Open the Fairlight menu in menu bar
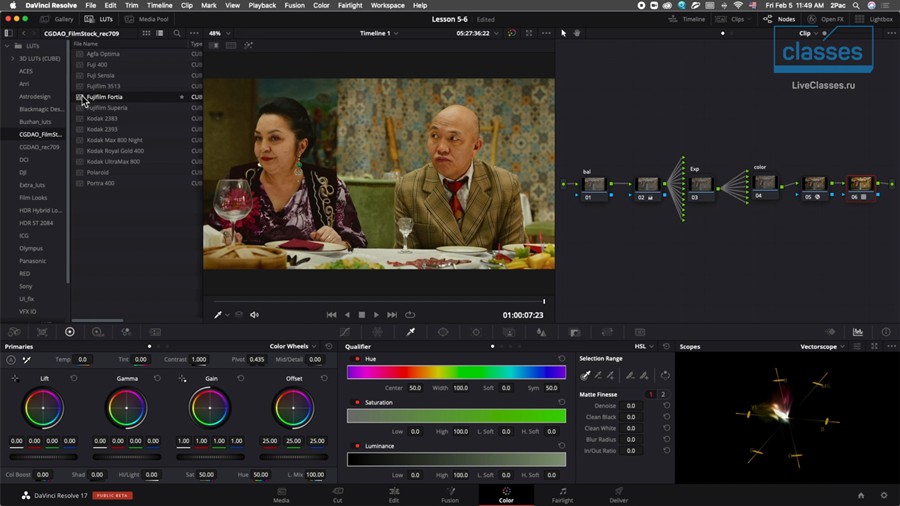This screenshot has width=900, height=506. point(350,5)
